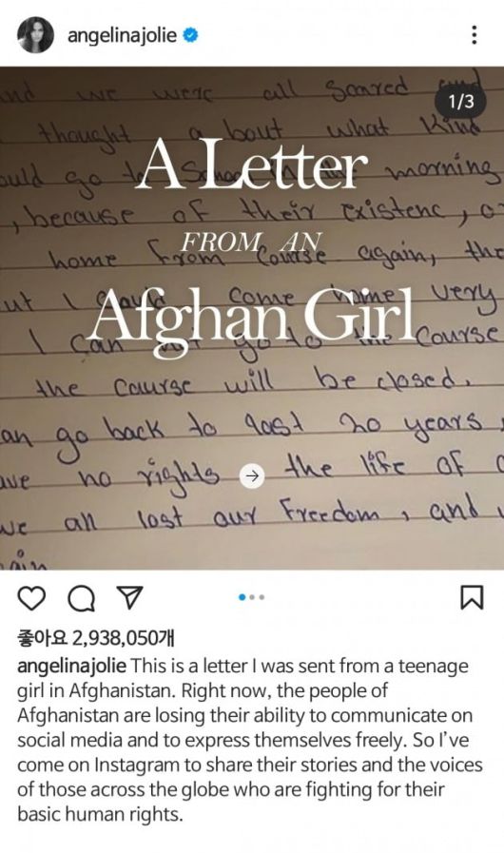The image size is (504, 853).
Task: Open the three-dot more options menu
Action: click(475, 35)
